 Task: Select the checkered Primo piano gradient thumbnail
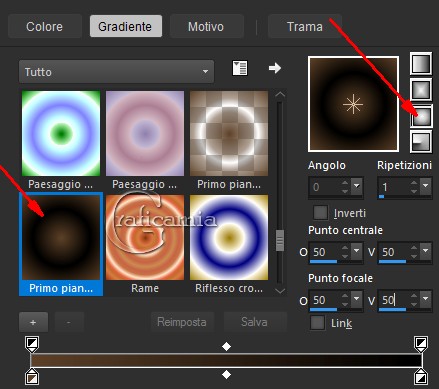tap(229, 133)
